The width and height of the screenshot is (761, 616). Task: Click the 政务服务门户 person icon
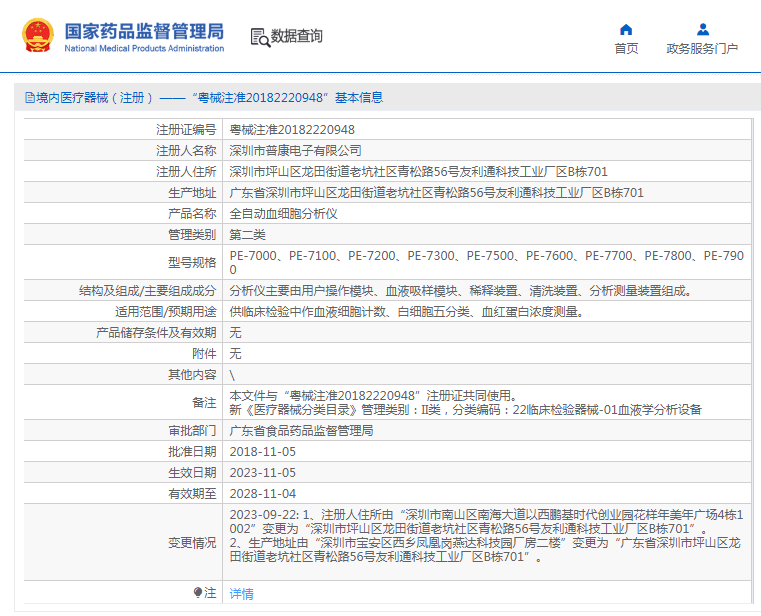[x=702, y=30]
